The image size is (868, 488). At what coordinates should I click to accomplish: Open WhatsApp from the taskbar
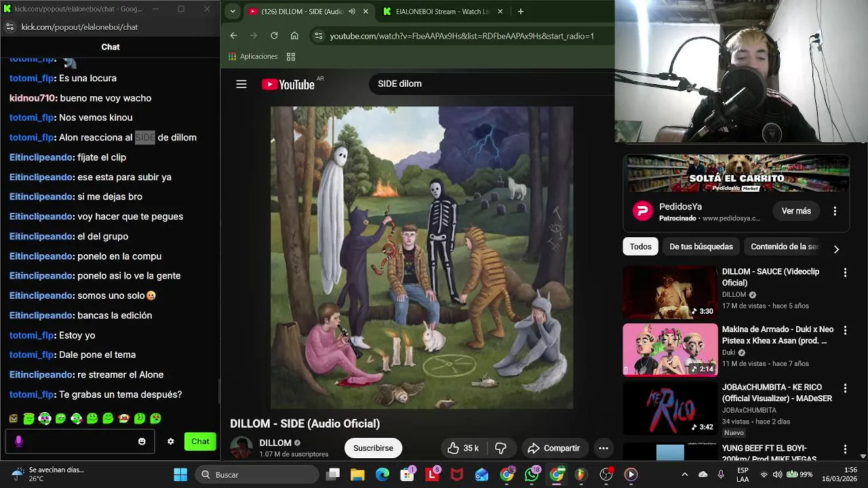pyautogui.click(x=532, y=474)
